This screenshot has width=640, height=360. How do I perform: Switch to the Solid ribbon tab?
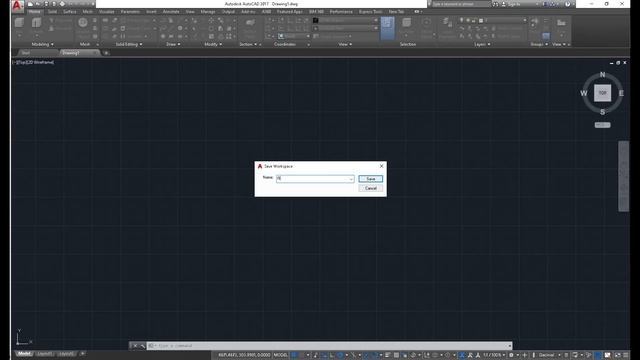click(52, 12)
